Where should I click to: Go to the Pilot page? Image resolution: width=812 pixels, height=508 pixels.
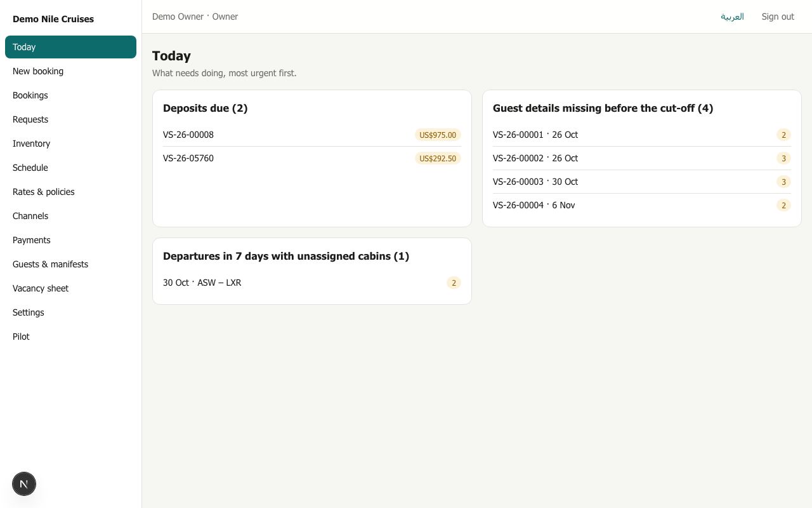click(x=70, y=337)
